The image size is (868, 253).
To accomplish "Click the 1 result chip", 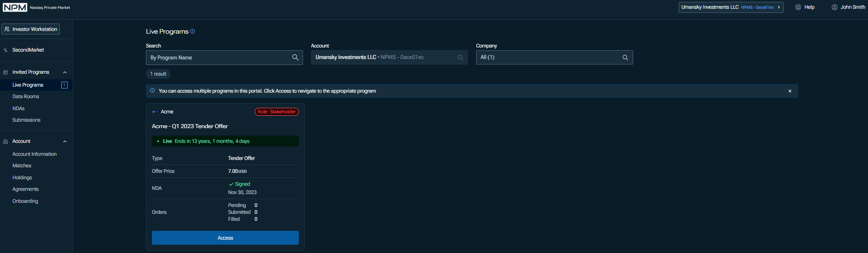I will [158, 74].
